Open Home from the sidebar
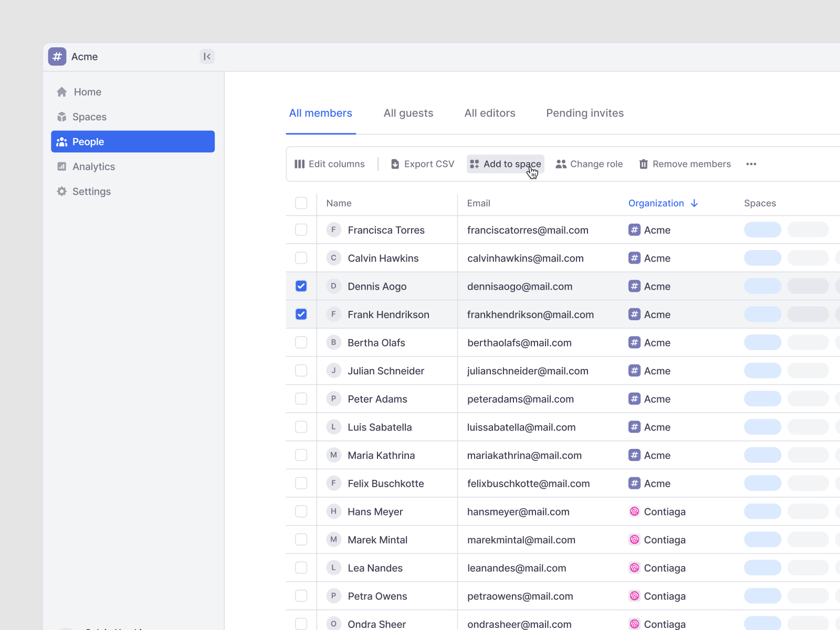 pyautogui.click(x=87, y=92)
